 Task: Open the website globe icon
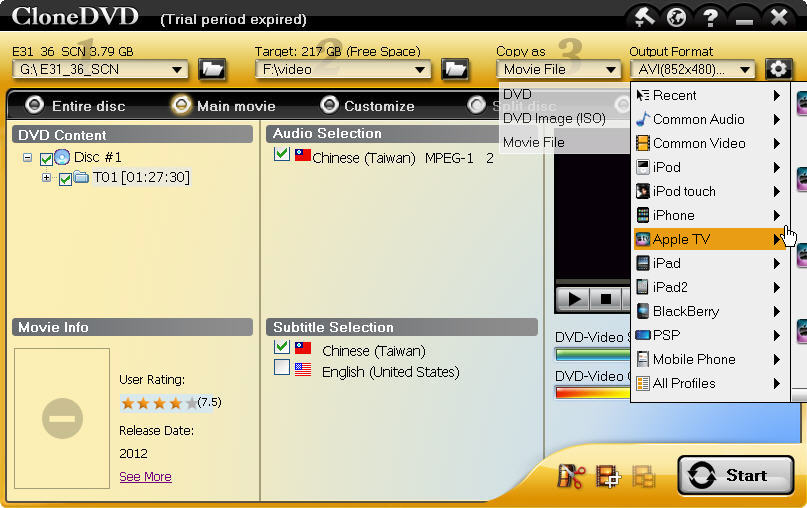click(676, 17)
